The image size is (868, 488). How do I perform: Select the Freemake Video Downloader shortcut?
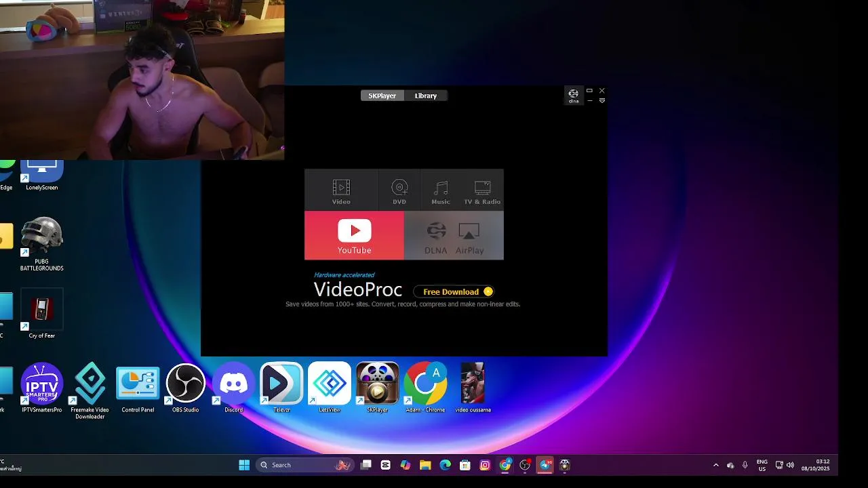(x=90, y=391)
